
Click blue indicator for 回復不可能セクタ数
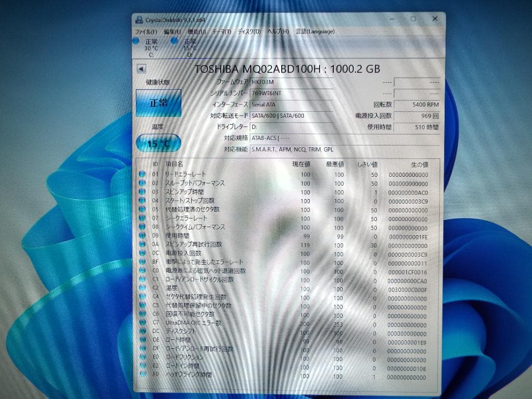142,314
